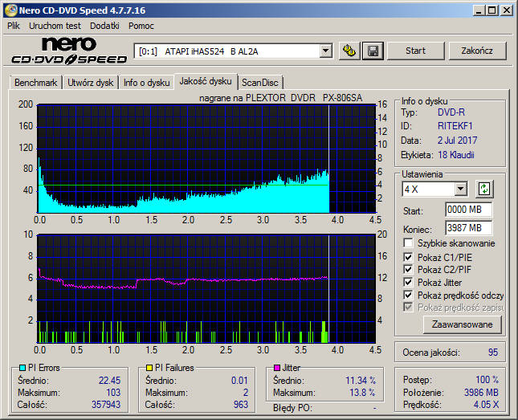Screen dimensions: 518x420
Task: Click the magenta Jitter legend square
Action: [x=277, y=368]
